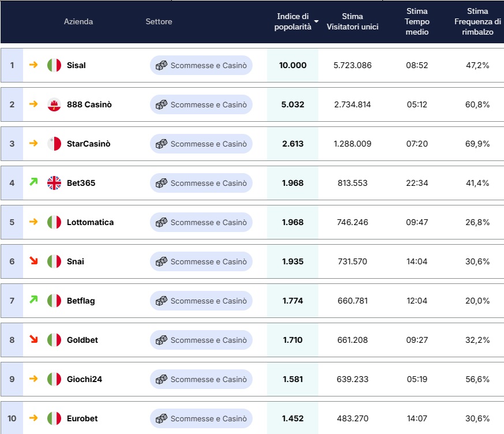Click the UK flag beside Bet365
This screenshot has height=434, width=504.
[x=54, y=183]
